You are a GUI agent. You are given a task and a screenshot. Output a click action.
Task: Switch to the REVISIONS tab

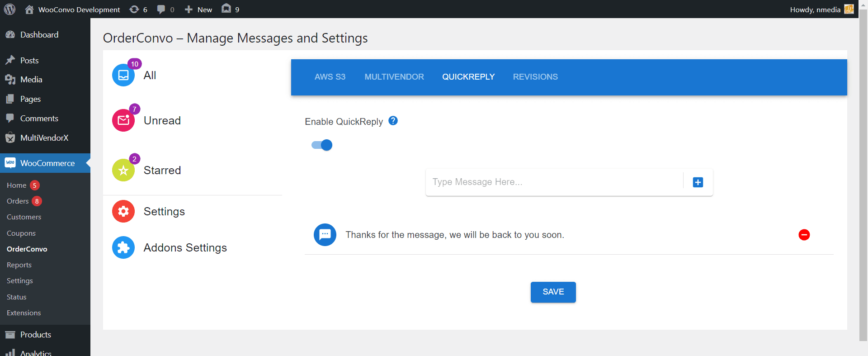click(535, 77)
